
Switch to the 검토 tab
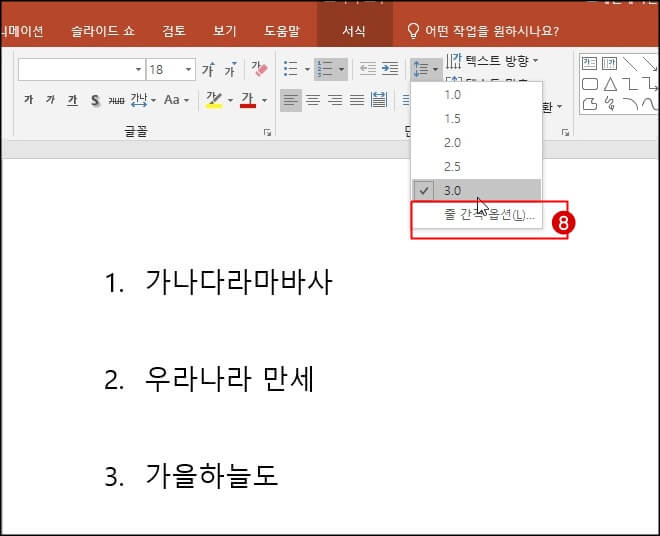coord(173,31)
